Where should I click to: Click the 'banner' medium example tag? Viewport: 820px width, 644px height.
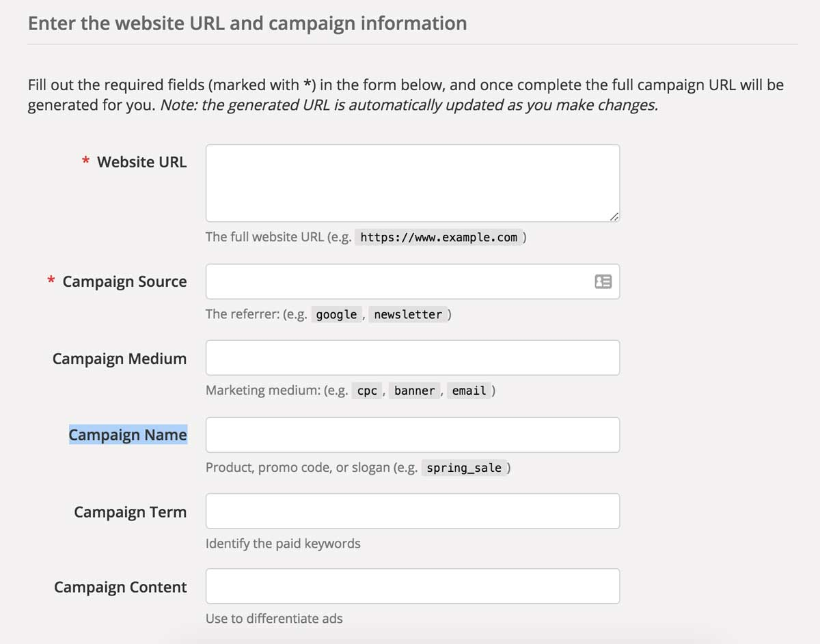(x=414, y=391)
